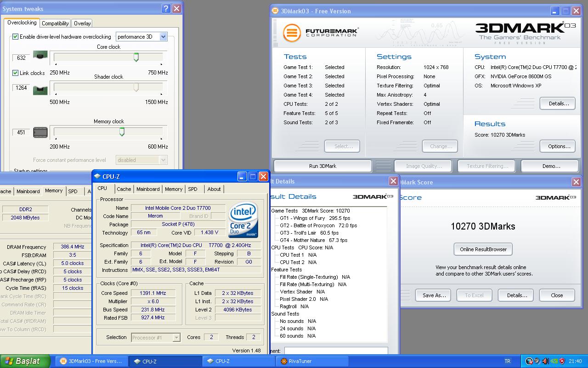Click the Futuremark Corporation logo
This screenshot has width=588, height=368.
(321, 32)
